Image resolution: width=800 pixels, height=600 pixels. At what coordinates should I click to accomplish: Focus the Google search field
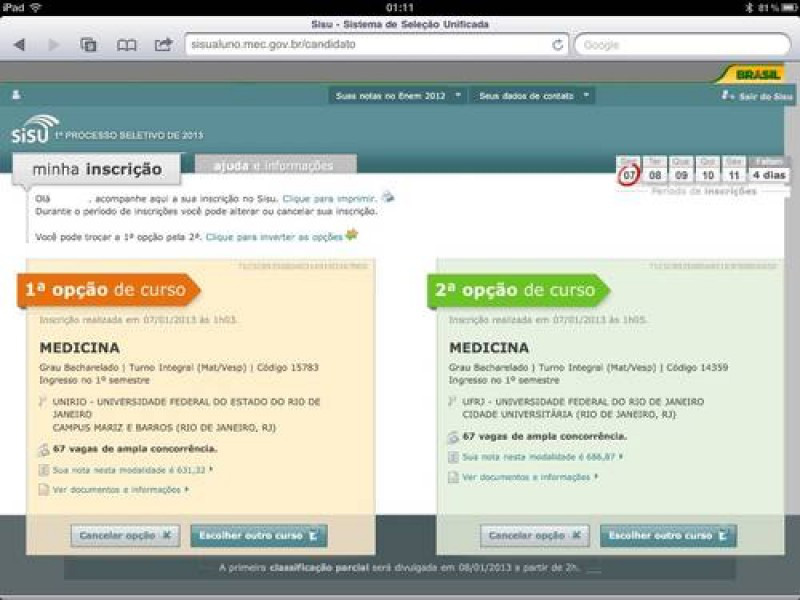click(x=683, y=45)
